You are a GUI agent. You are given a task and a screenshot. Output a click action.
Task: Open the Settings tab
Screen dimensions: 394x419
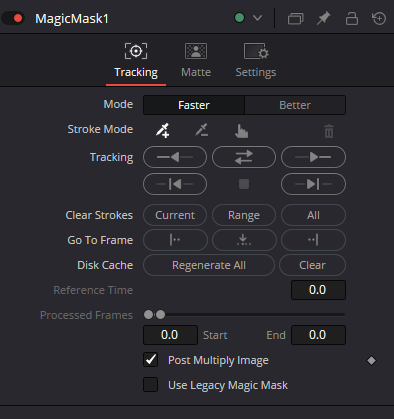(x=256, y=60)
